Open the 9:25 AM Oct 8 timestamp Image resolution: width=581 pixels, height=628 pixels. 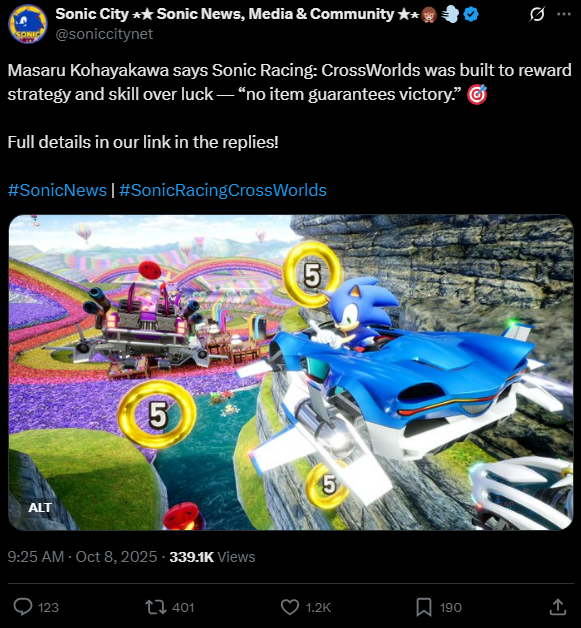(x=82, y=557)
